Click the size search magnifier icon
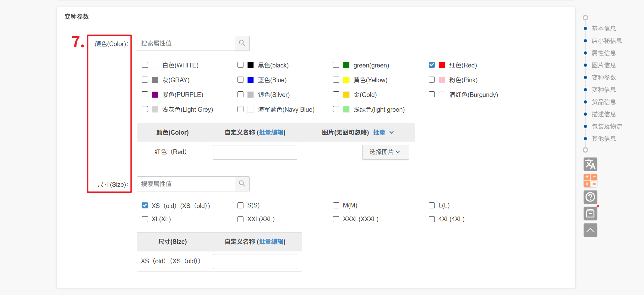 coord(242,184)
